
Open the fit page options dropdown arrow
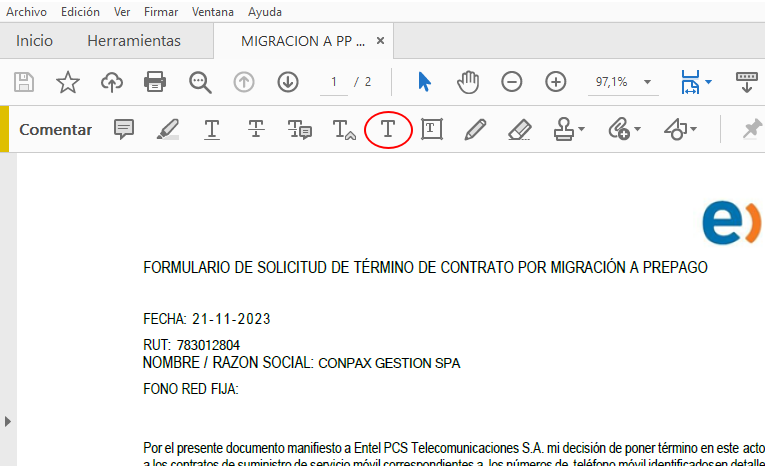708,82
